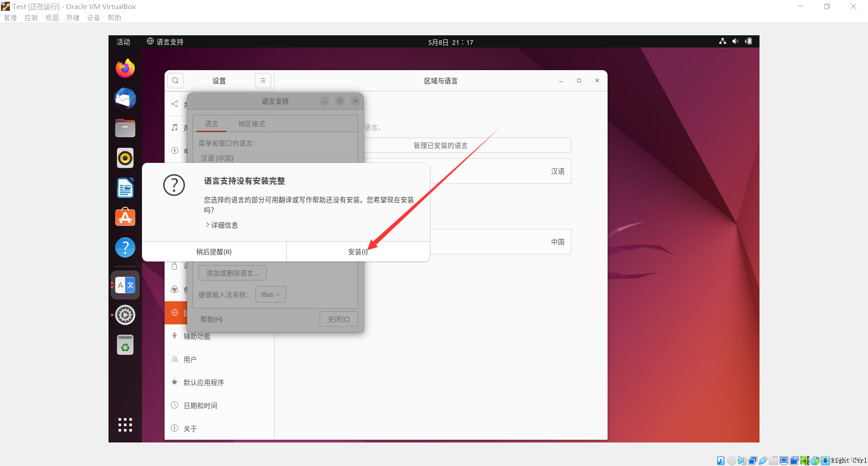
Task: Switch to the 地区格式 tab
Action: 252,124
